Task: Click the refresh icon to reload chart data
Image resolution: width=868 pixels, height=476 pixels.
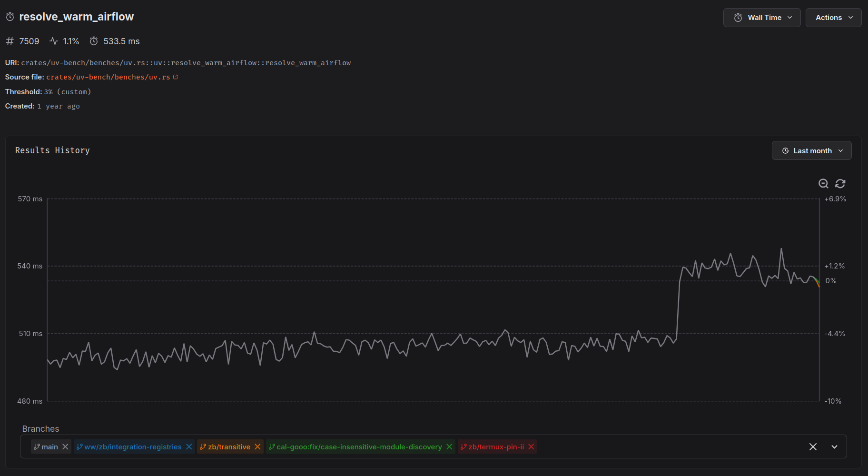Action: [x=840, y=184]
